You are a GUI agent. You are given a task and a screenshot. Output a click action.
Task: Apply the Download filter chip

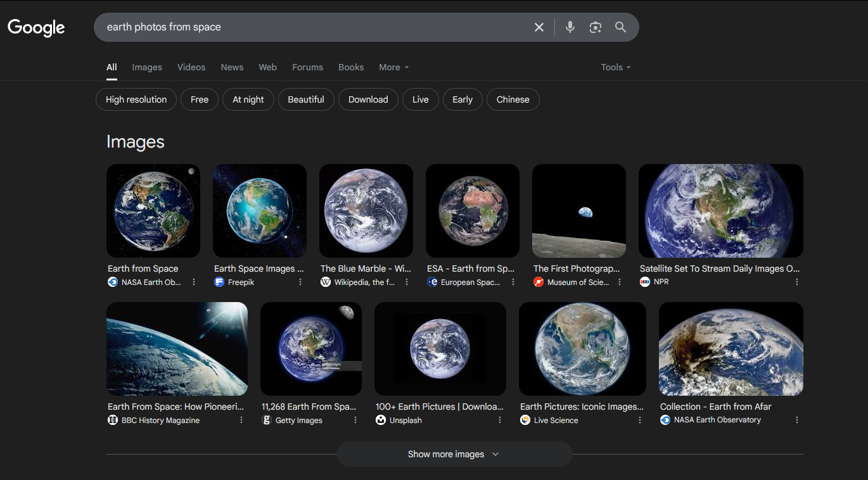click(368, 99)
